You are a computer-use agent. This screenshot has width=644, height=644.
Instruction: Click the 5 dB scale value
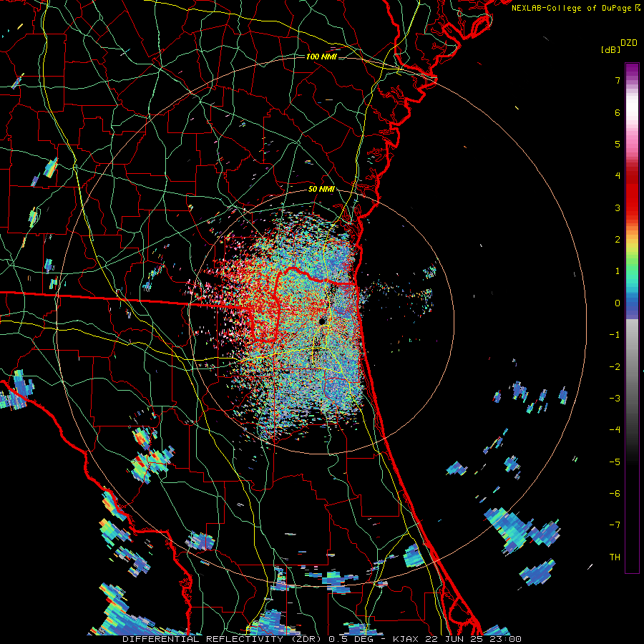(618, 144)
